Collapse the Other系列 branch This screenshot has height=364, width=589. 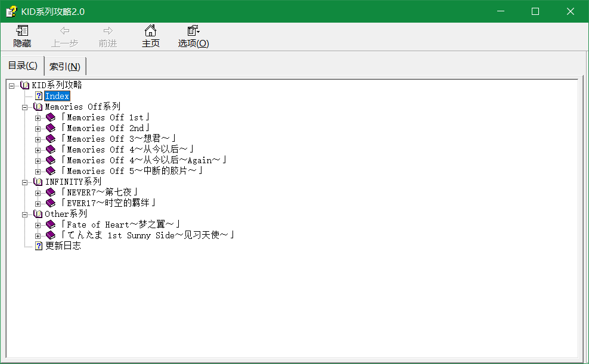(24, 213)
